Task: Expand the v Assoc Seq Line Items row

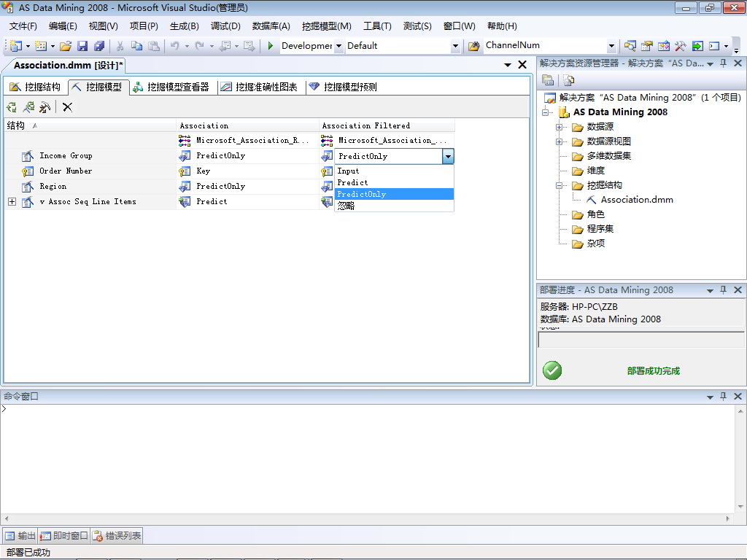Action: tap(12, 202)
